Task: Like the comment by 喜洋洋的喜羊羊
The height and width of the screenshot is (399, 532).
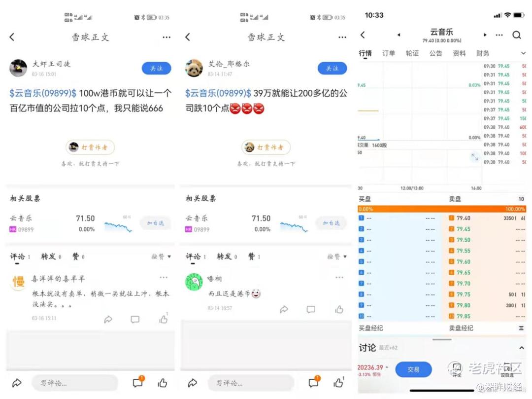Action: pyautogui.click(x=164, y=319)
